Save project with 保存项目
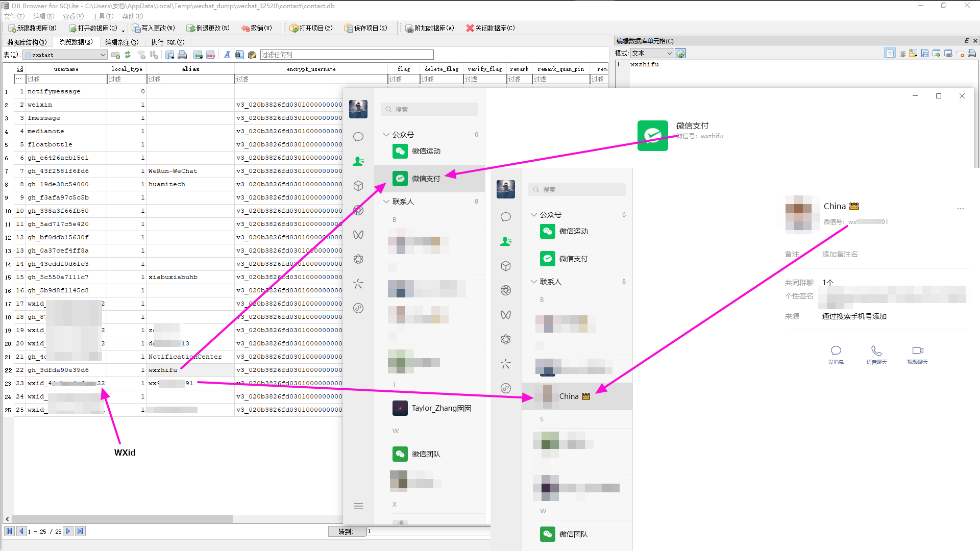Viewport: 980px width, 551px height. 365,28
